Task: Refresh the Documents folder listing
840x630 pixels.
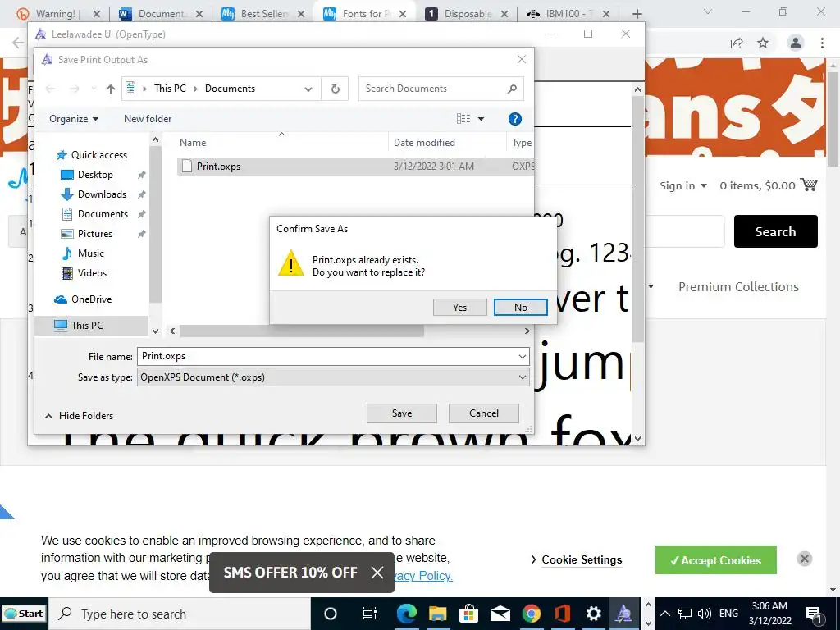Action: [336, 89]
